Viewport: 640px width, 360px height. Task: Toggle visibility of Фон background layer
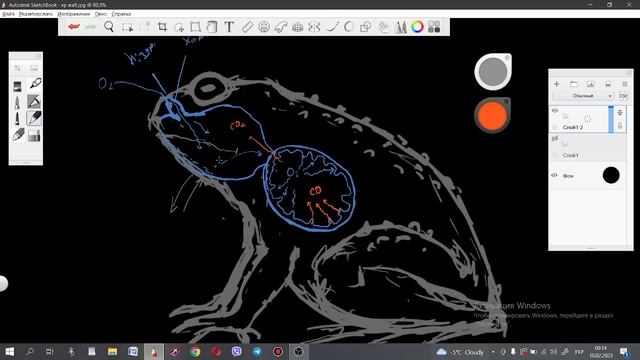point(554,176)
